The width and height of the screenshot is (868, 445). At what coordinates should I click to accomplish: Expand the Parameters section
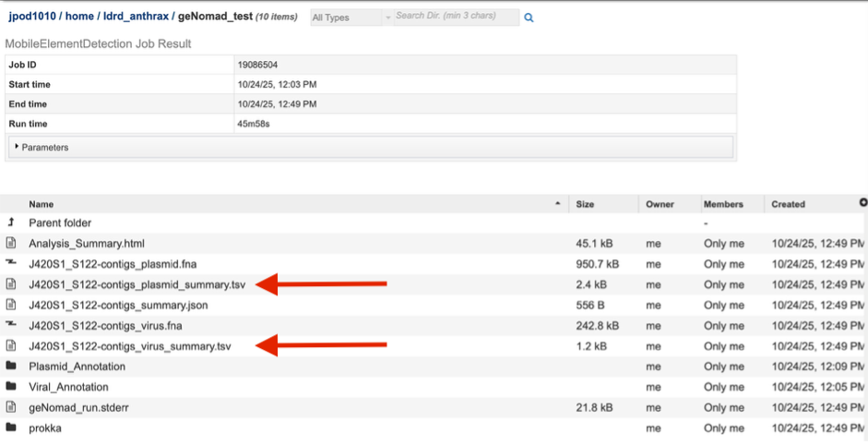tap(42, 147)
